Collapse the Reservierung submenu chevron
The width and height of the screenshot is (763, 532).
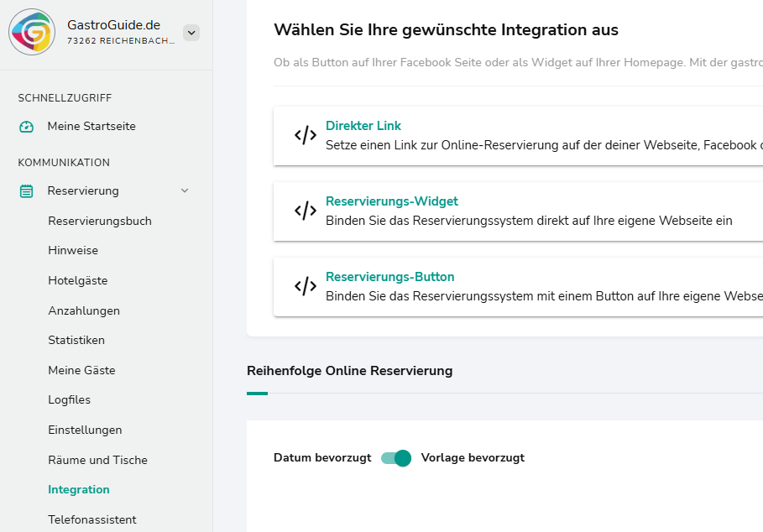(185, 191)
